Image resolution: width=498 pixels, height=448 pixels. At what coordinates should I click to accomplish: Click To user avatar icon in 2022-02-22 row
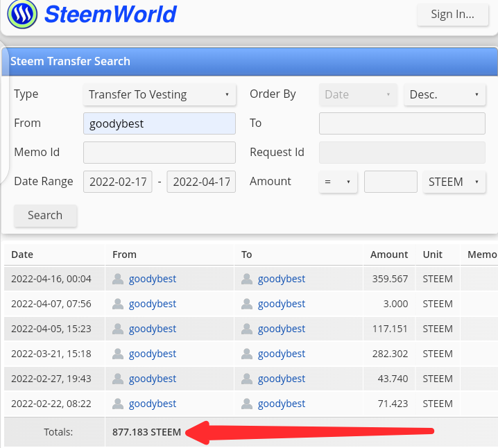click(x=247, y=404)
